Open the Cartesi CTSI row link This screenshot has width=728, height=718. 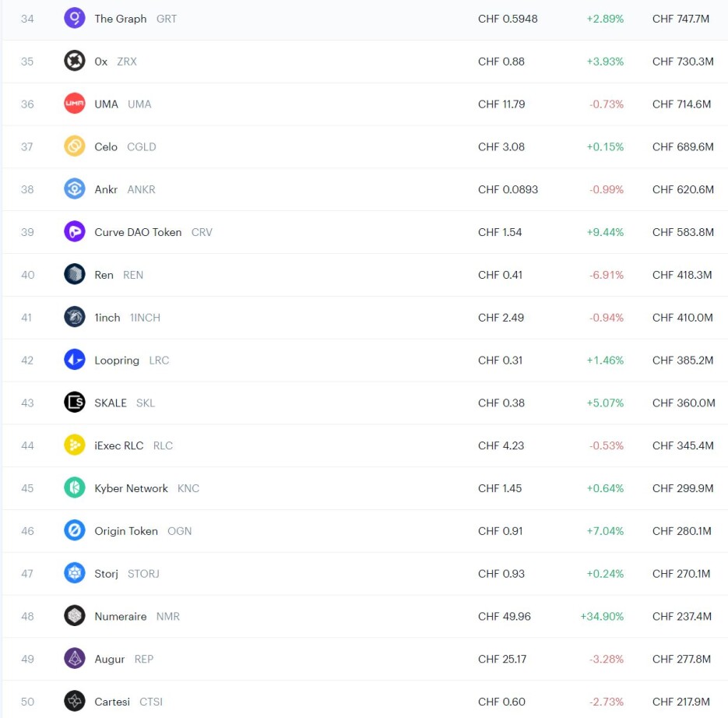(365, 702)
